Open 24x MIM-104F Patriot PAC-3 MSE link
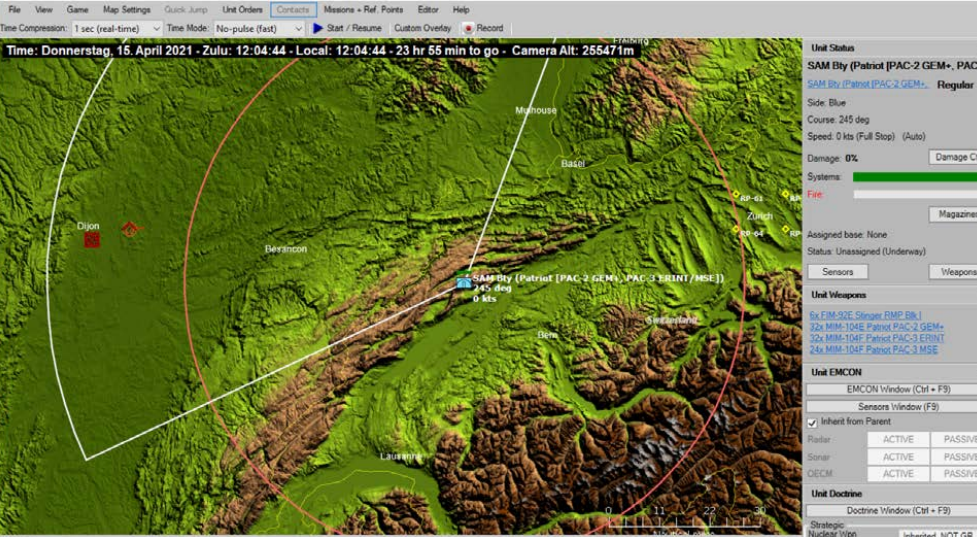This screenshot has width=977, height=537. 873,349
